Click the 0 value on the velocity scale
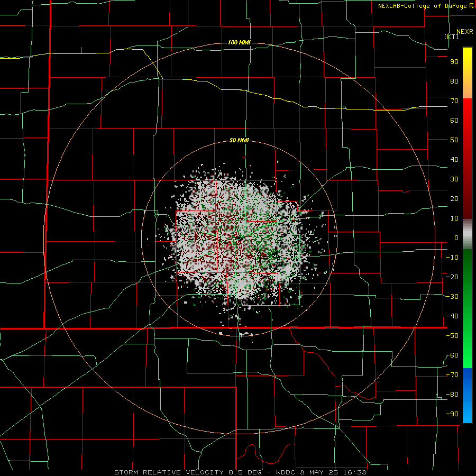The width and height of the screenshot is (476, 476). [456, 238]
